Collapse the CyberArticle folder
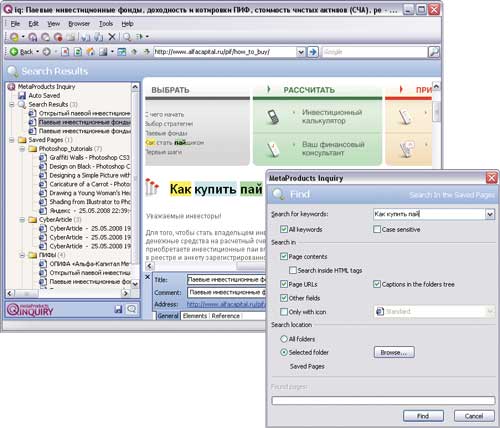Image resolution: width=500 pixels, height=428 pixels. (x=22, y=220)
